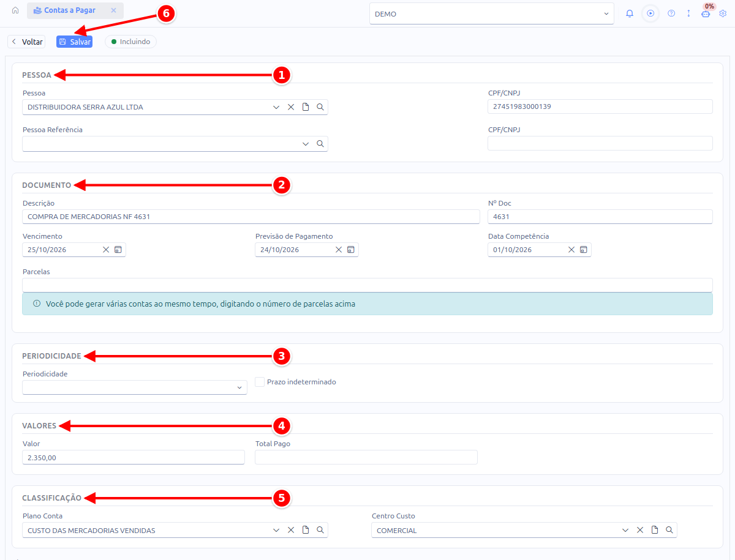
Task: Save the record with the Salvar button
Action: 74,42
